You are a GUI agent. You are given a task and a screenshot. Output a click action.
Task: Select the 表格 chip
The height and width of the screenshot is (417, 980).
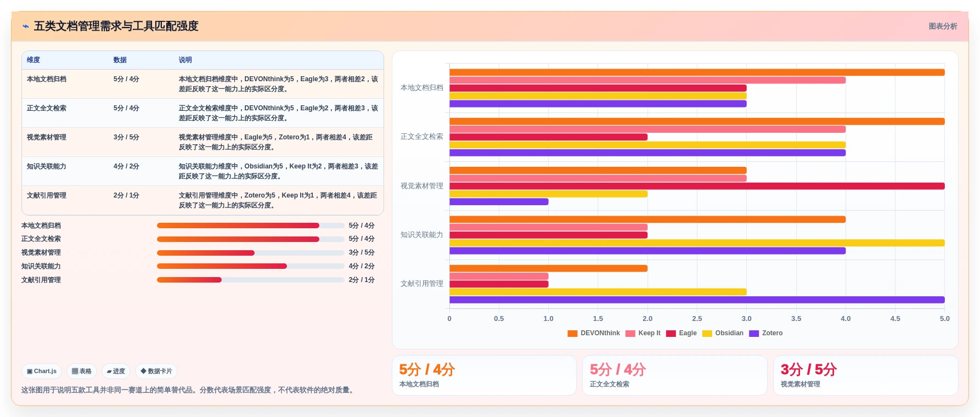click(x=82, y=371)
